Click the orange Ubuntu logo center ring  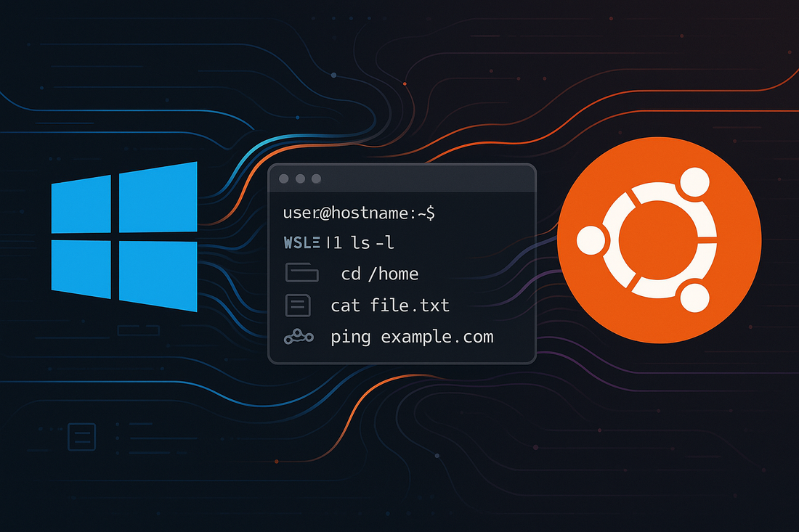658,237
